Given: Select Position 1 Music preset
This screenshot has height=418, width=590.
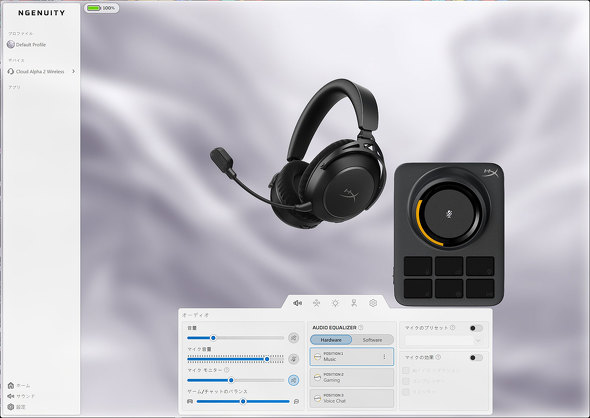Looking at the screenshot, I should tap(352, 356).
